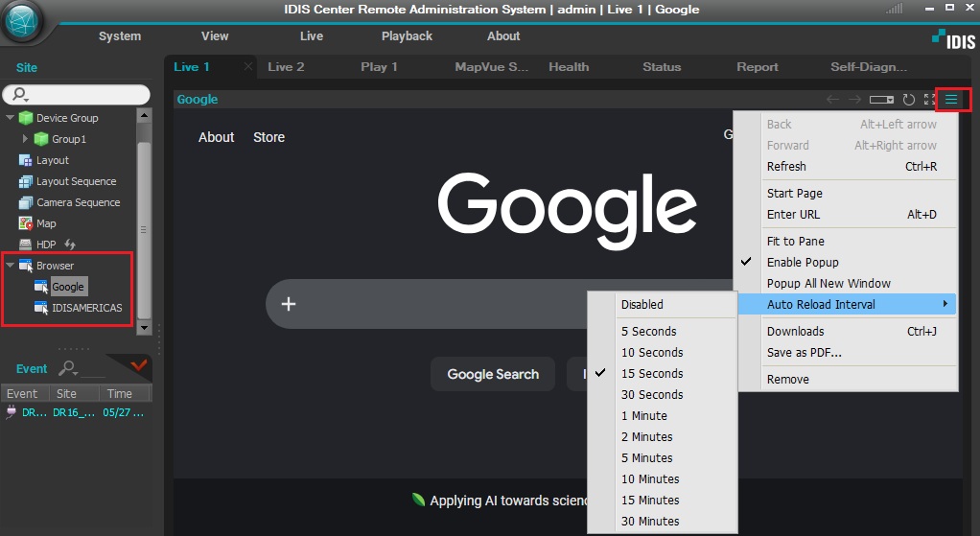Collapse the Browser tree node
Screen dimensions: 980x536
tap(10, 265)
